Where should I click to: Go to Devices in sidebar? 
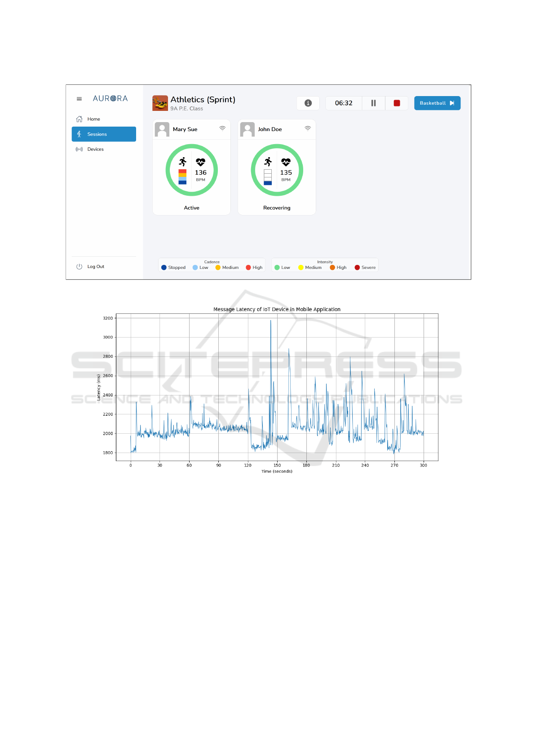[x=95, y=149]
